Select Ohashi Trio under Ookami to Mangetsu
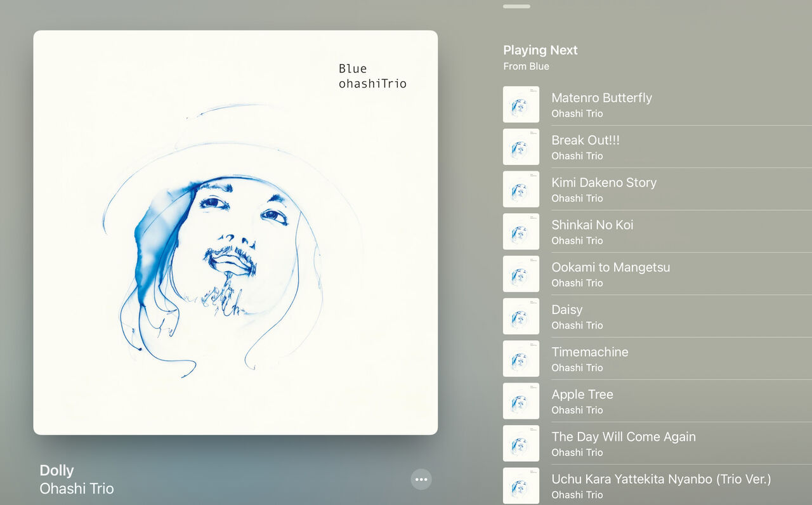This screenshot has height=505, width=812. coord(577,283)
